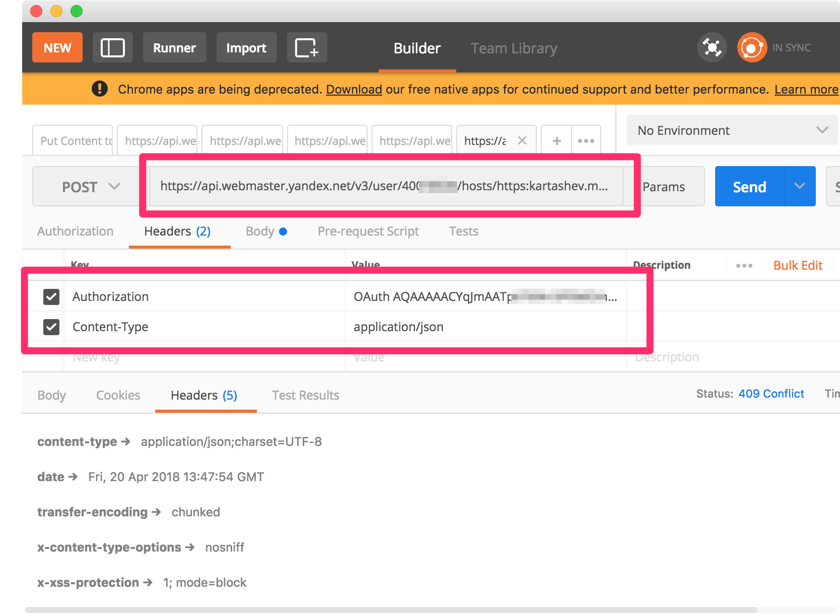Open the request Body tab
Viewport: 840px width, 616px height.
(x=266, y=232)
